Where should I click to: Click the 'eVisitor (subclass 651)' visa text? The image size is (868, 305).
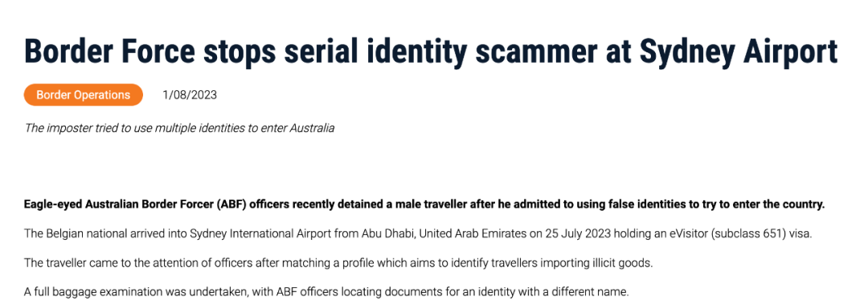[727, 233]
